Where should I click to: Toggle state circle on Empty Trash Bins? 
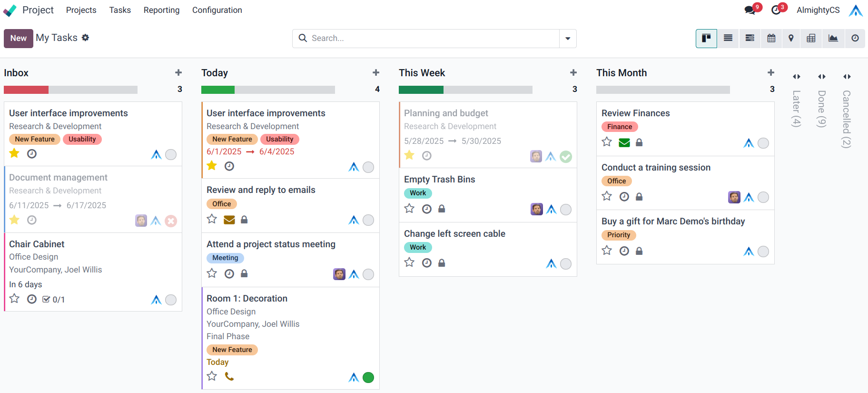coord(565,210)
